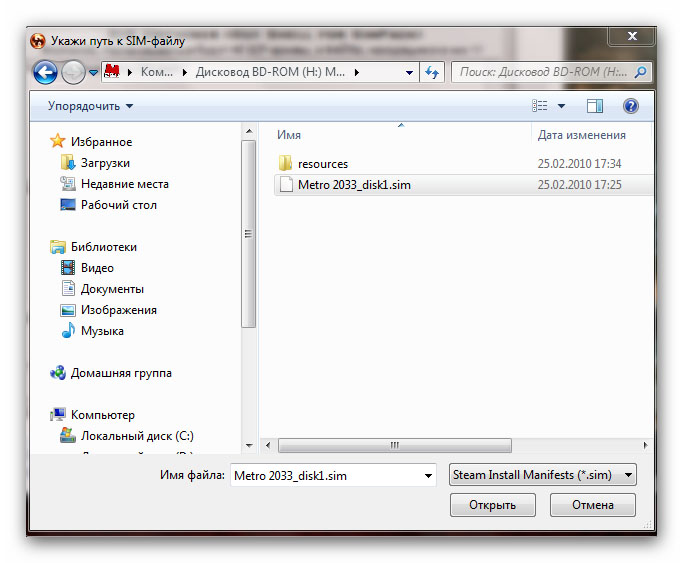Click the picture icon beside Изображения
683x563 pixels.
tap(68, 310)
